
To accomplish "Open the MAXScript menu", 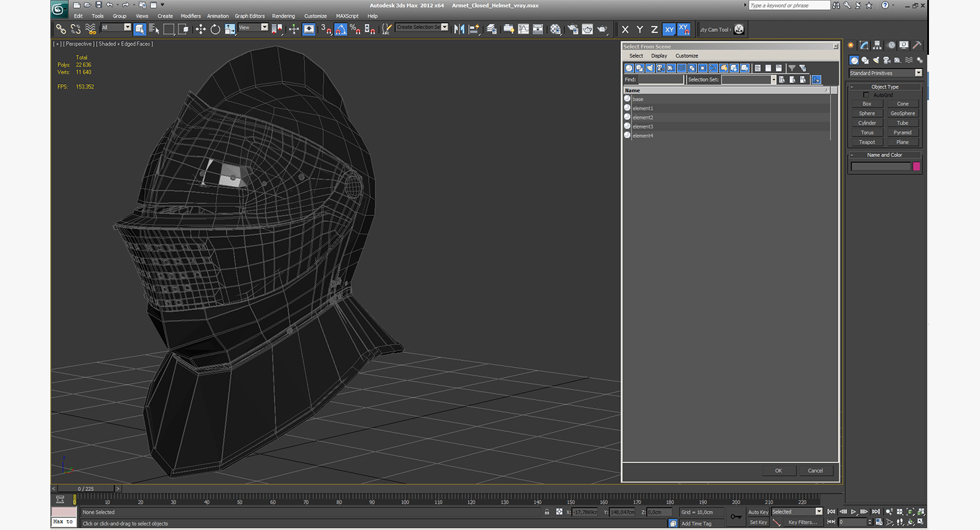I will coord(347,16).
